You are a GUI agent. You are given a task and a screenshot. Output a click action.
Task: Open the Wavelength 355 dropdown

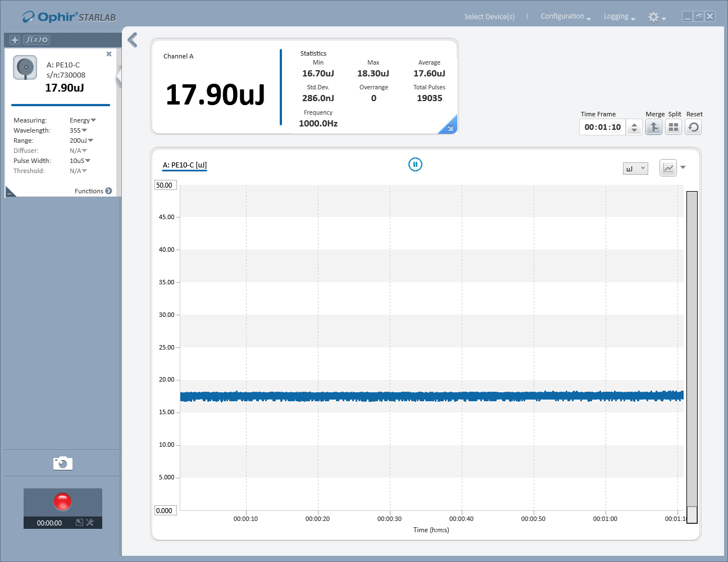click(x=78, y=130)
